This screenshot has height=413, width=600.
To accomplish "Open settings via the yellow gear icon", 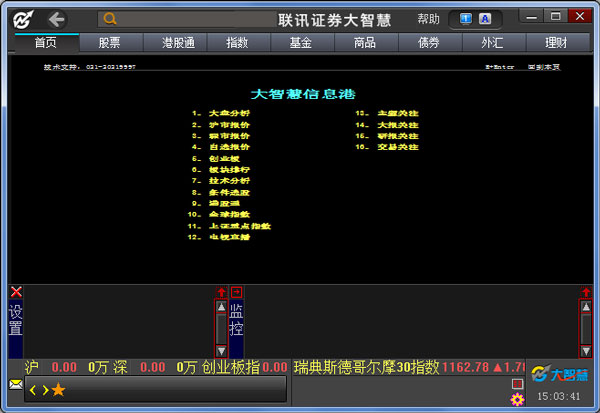I will (517, 399).
